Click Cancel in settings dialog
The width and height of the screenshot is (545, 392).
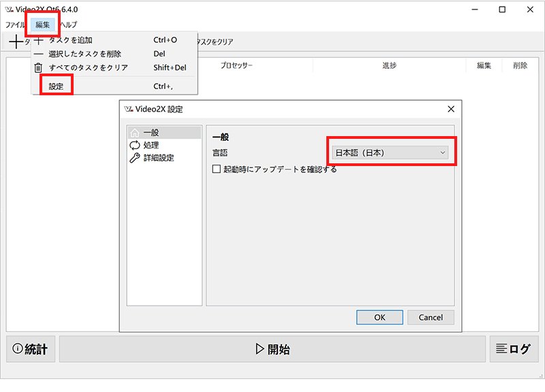point(431,317)
